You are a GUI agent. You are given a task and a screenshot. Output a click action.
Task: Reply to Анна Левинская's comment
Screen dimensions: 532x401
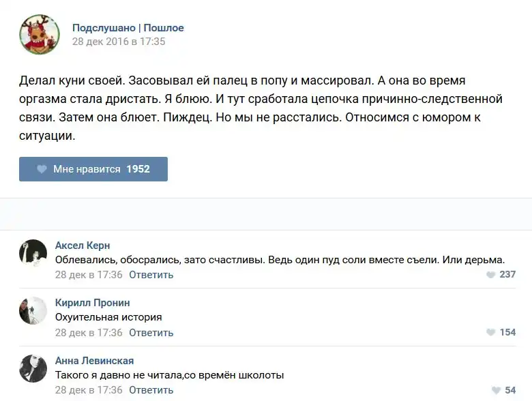pyautogui.click(x=151, y=390)
